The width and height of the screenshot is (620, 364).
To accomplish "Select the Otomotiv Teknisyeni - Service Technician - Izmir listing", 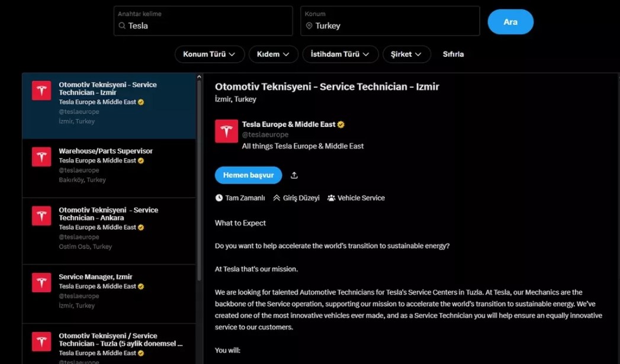I will 109,106.
